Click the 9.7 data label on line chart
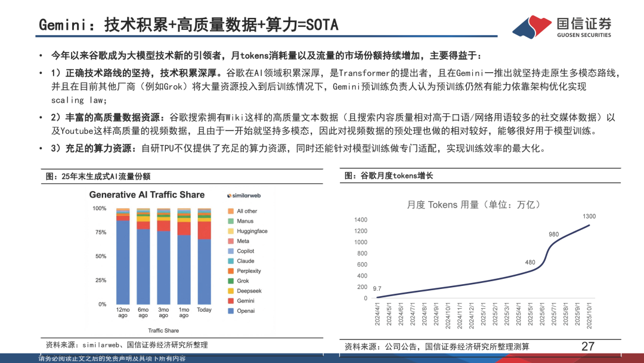 [377, 289]
